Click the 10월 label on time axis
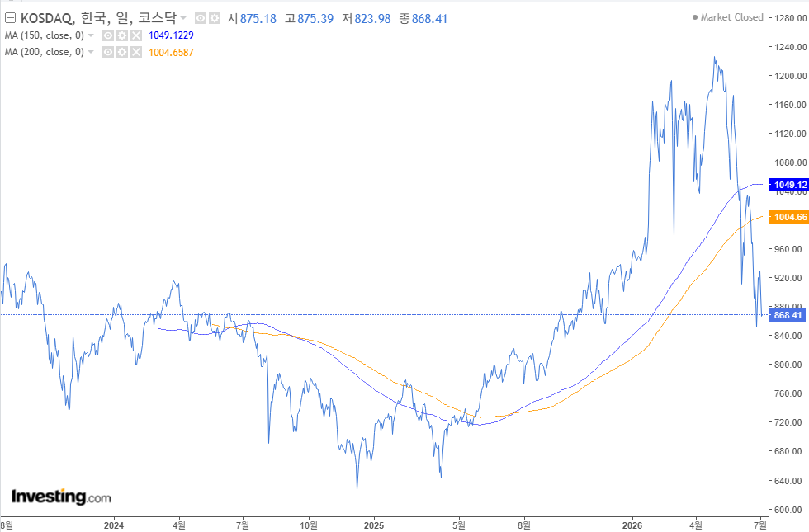This screenshot has height=532, width=809. click(x=309, y=525)
